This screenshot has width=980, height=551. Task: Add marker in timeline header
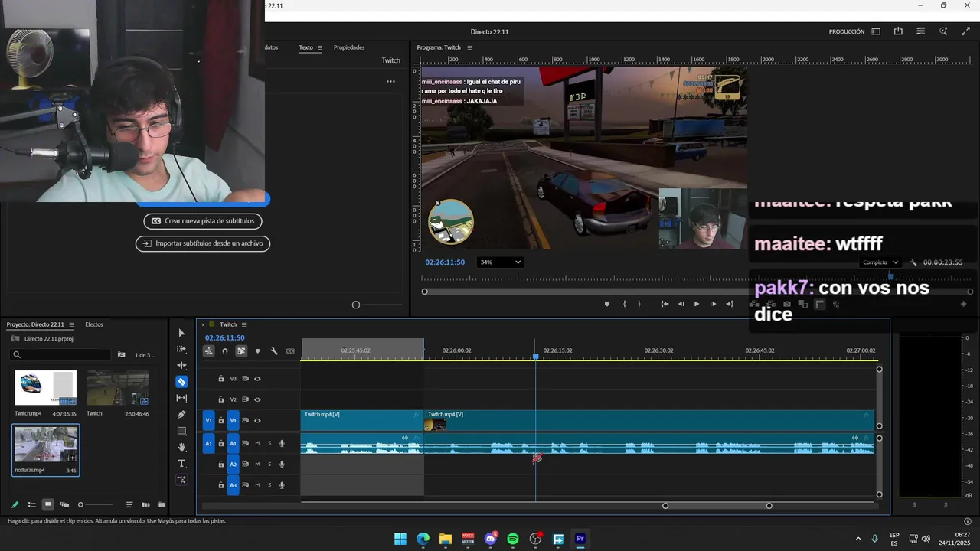pyautogui.click(x=257, y=351)
